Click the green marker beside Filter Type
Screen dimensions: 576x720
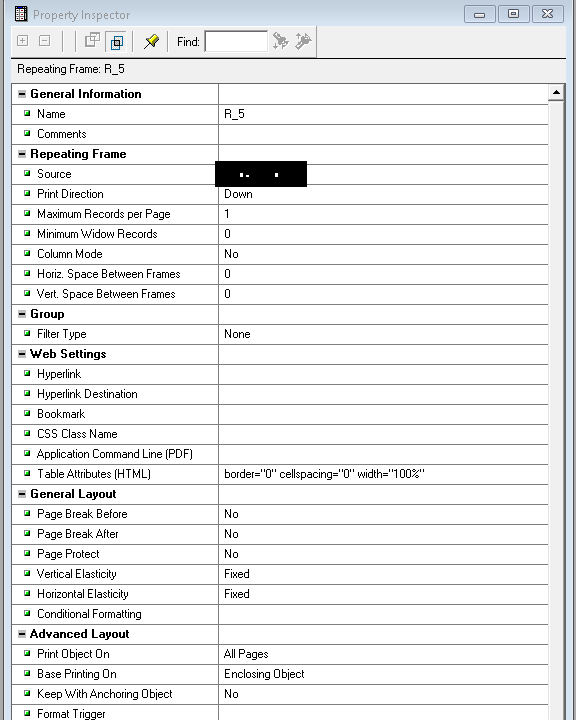[x=27, y=333]
